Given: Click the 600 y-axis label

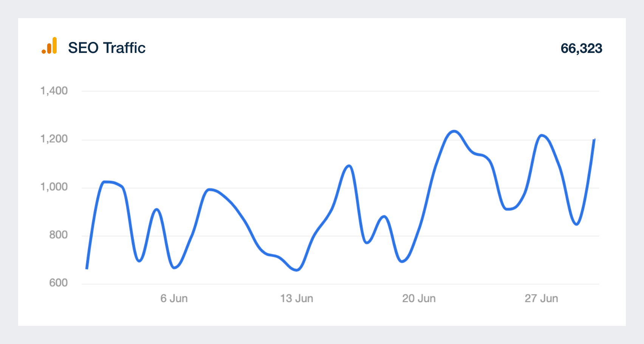Looking at the screenshot, I should 58,283.
